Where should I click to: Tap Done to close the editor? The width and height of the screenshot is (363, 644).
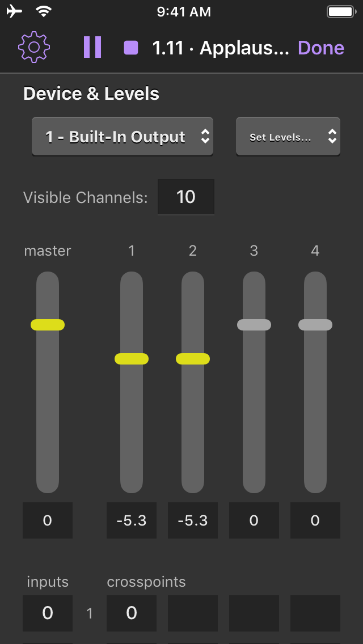pos(321,48)
